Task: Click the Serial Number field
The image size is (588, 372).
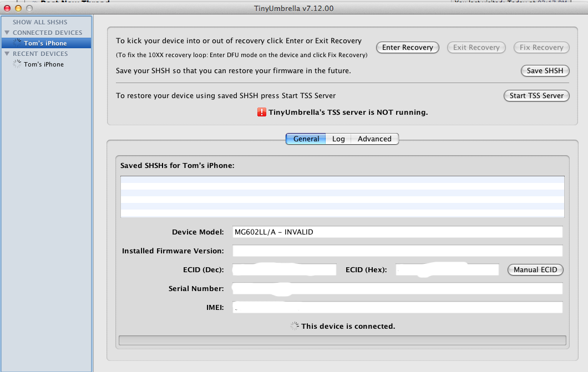Action: 398,288
